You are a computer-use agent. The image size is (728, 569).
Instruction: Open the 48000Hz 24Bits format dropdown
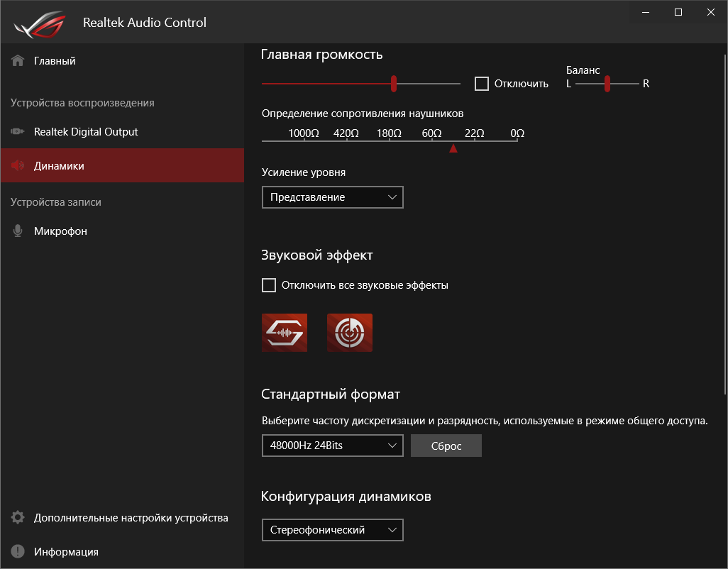point(332,446)
